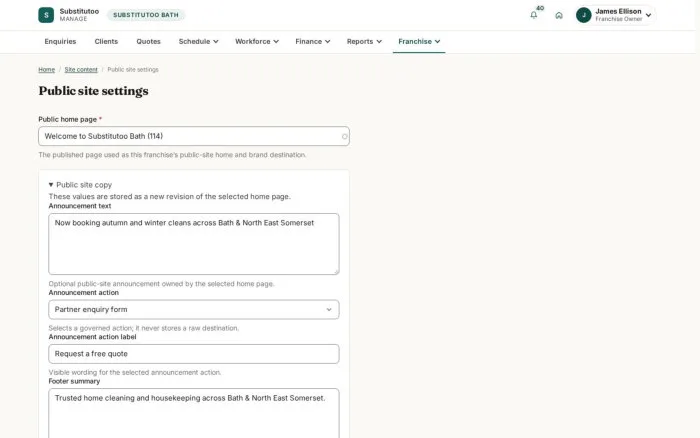Click the Announcement text resize handle
The image size is (700, 438).
(337, 272)
